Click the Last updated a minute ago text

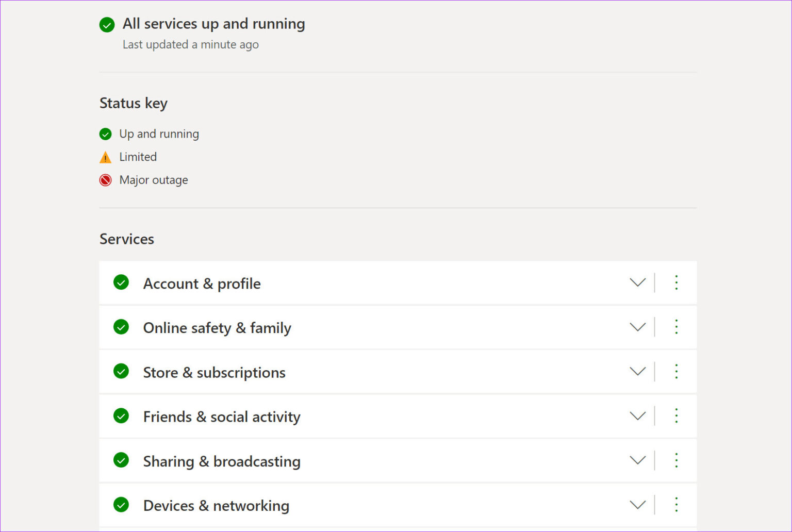point(190,44)
